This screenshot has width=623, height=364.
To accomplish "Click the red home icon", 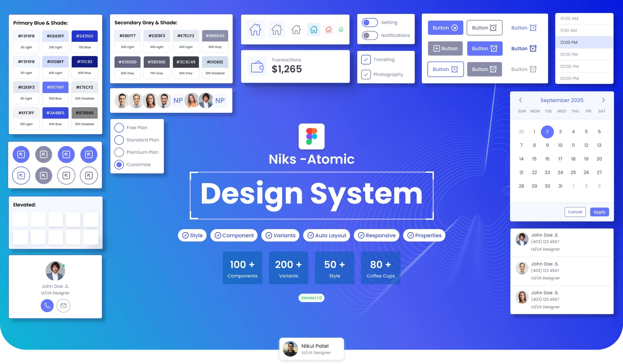I will [329, 29].
